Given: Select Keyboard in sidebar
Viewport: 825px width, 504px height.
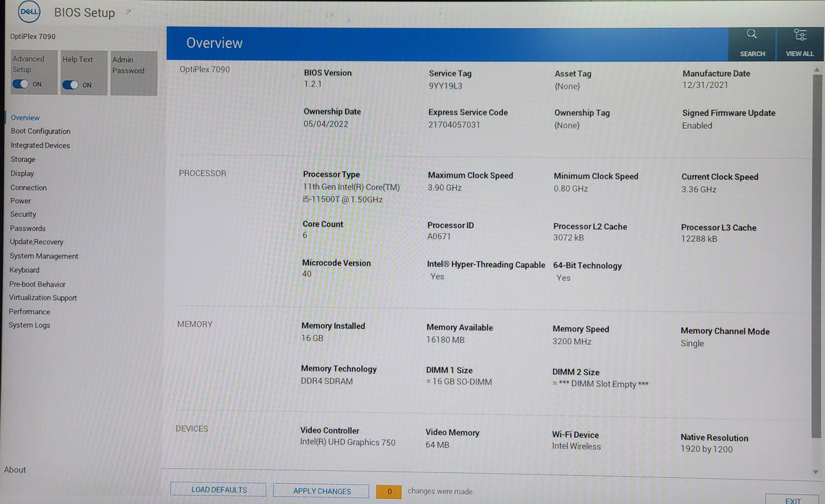Looking at the screenshot, I should (24, 270).
